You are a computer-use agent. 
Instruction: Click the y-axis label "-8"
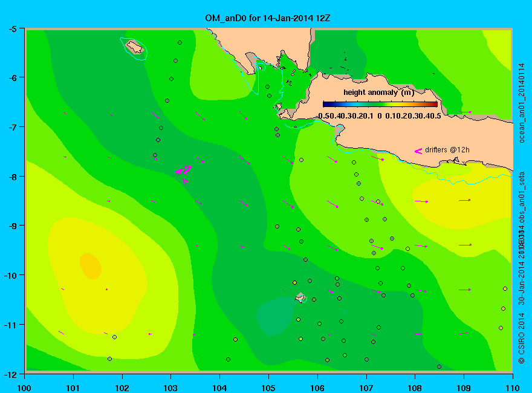coord(12,176)
